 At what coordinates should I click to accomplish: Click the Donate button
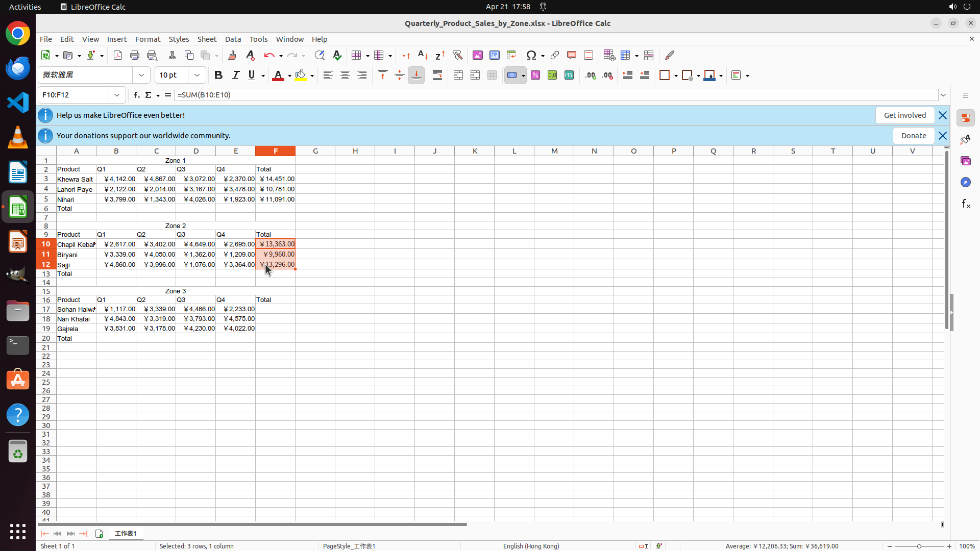(x=913, y=136)
